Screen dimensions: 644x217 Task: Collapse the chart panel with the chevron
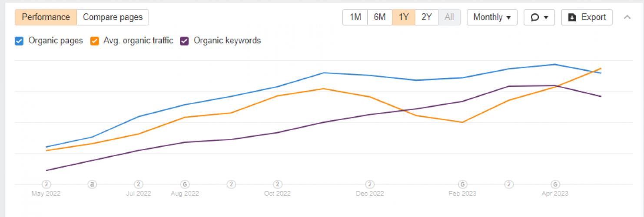[627, 17]
